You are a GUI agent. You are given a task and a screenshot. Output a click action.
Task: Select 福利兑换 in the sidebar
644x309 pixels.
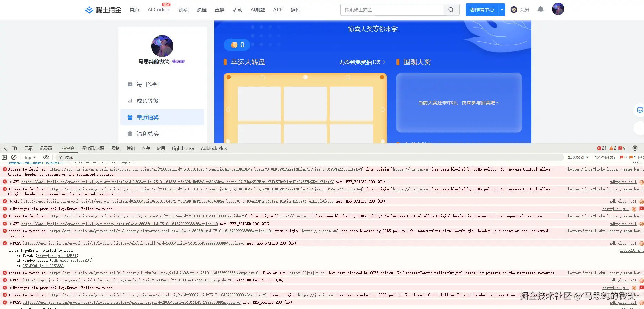pos(162,134)
